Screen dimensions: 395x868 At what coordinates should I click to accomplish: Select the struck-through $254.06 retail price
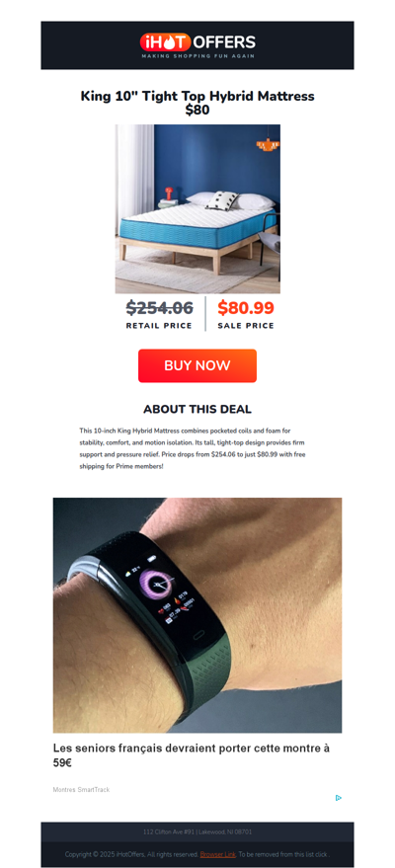pyautogui.click(x=159, y=307)
